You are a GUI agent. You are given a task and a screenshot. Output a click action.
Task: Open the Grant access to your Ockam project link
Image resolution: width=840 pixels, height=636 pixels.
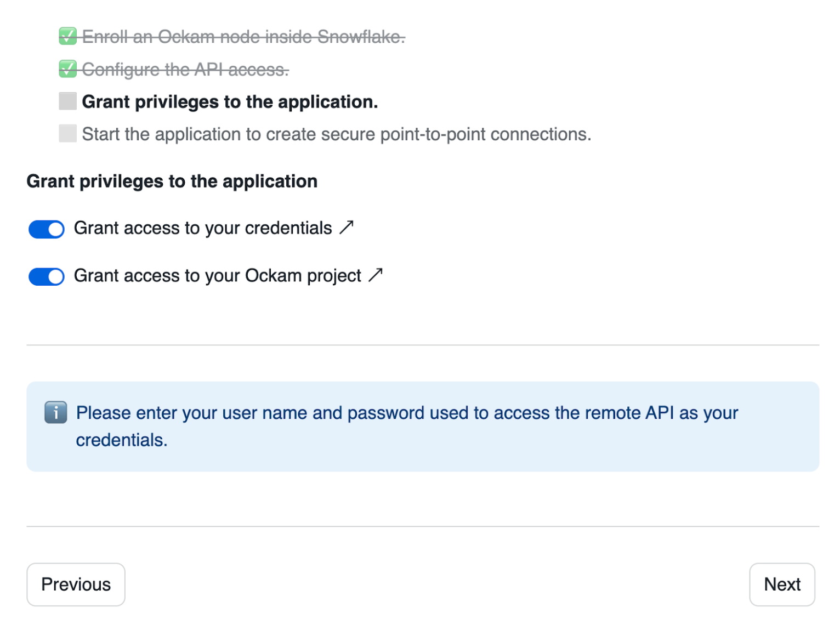tap(218, 276)
